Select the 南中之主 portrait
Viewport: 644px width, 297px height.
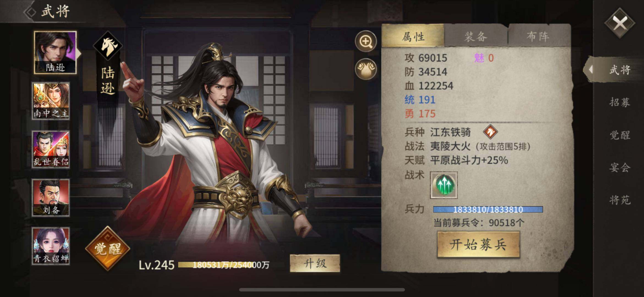tap(51, 101)
